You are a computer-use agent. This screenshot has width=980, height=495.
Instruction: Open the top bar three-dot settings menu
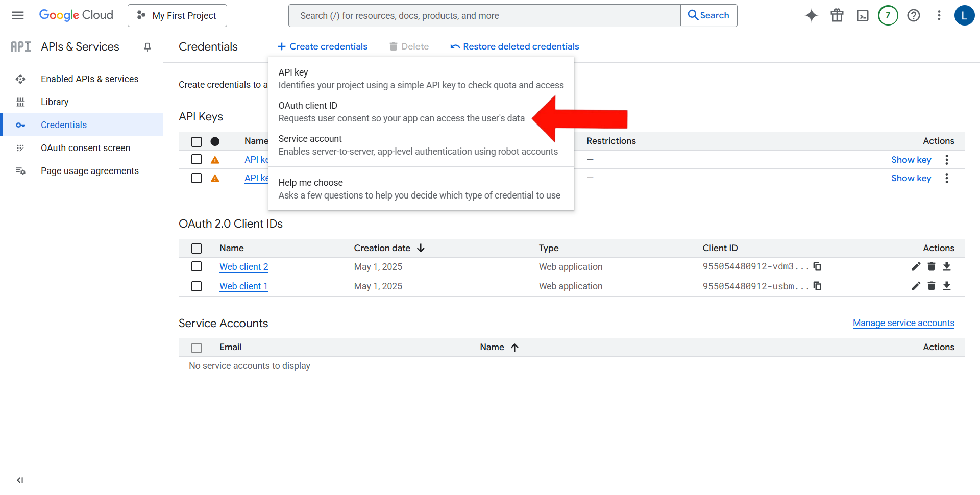(x=939, y=15)
